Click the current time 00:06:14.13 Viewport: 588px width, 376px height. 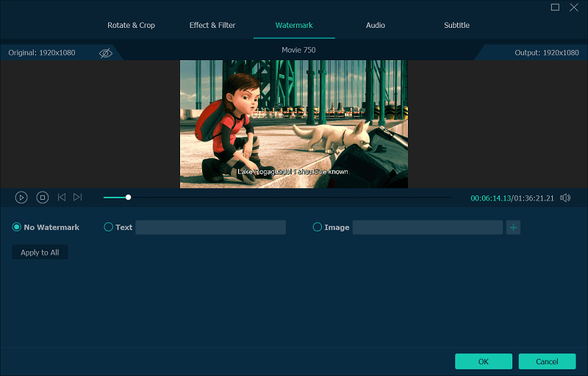pos(490,198)
